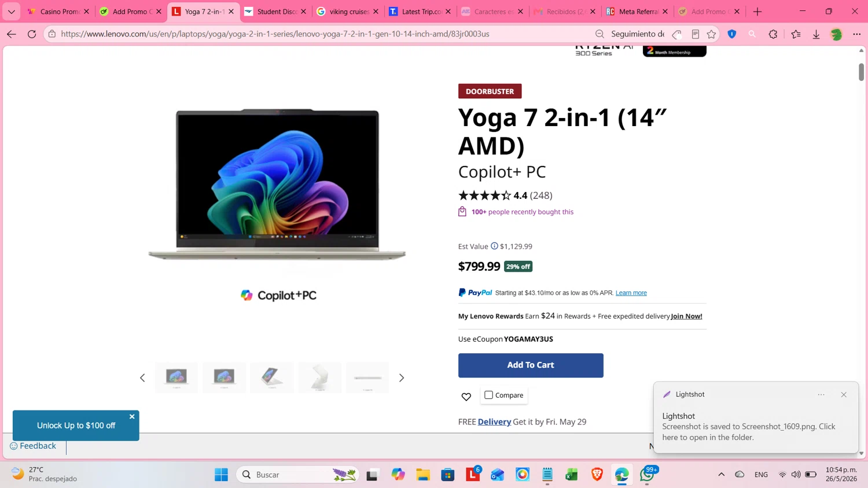Show Est Value info tooltip icon
The height and width of the screenshot is (488, 868).
click(x=494, y=246)
